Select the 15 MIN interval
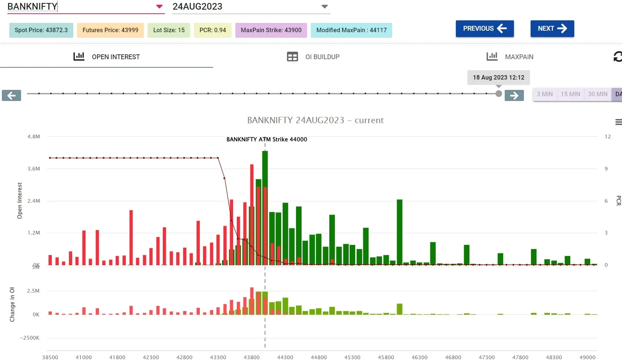 pos(570,94)
